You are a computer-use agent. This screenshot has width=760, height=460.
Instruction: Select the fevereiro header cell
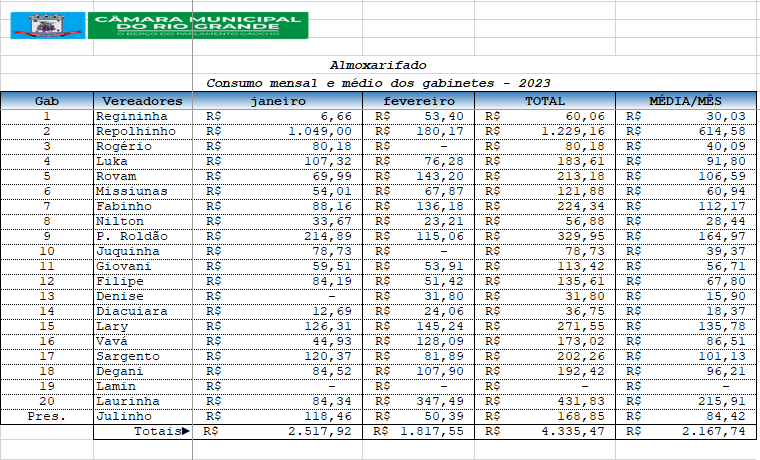420,101
